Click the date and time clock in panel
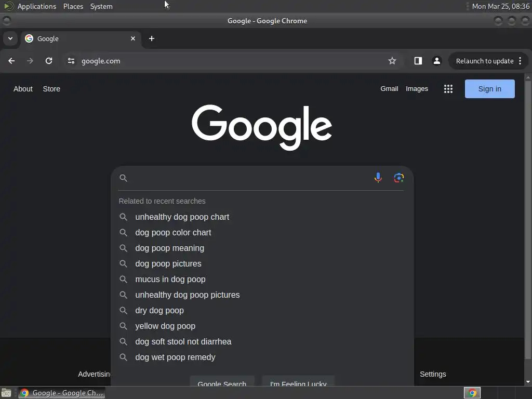Screen dimensions: 532x399 [500, 6]
